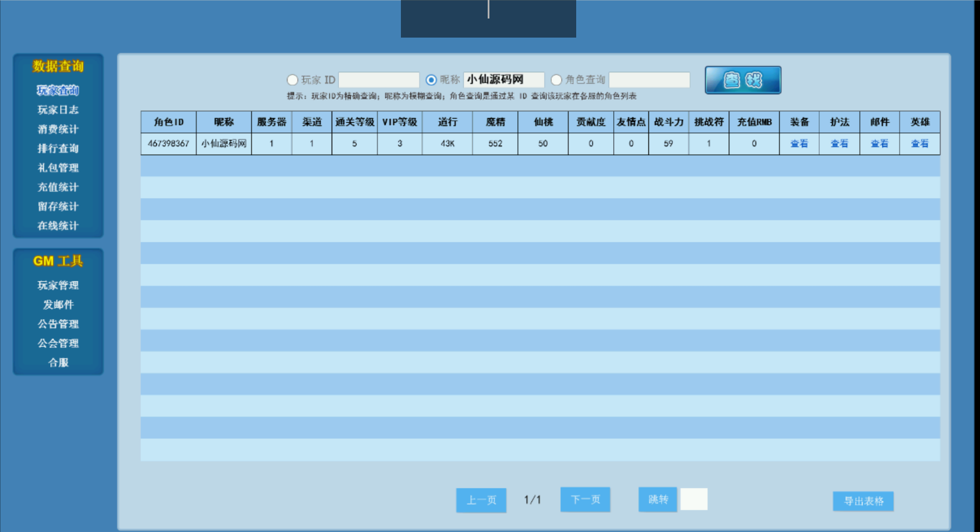The height and width of the screenshot is (532, 980).
Task: Click the GM 工具 section heading
Action: tap(58, 261)
